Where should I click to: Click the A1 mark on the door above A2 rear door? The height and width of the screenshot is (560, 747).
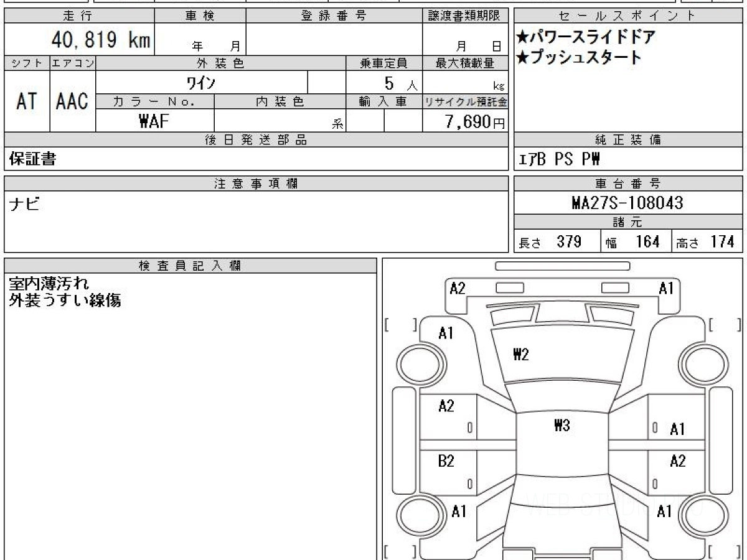pyautogui.click(x=677, y=429)
